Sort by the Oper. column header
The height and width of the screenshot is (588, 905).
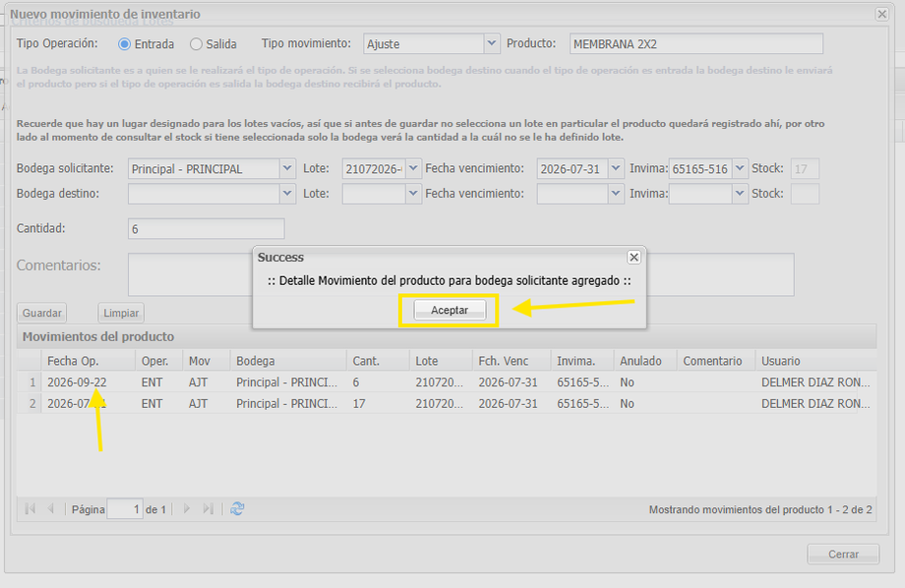click(158, 361)
